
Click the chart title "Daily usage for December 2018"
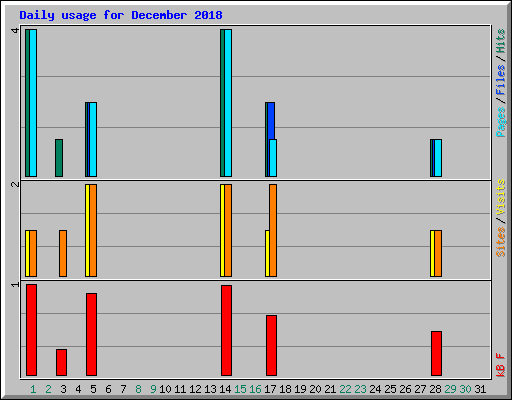(121, 15)
